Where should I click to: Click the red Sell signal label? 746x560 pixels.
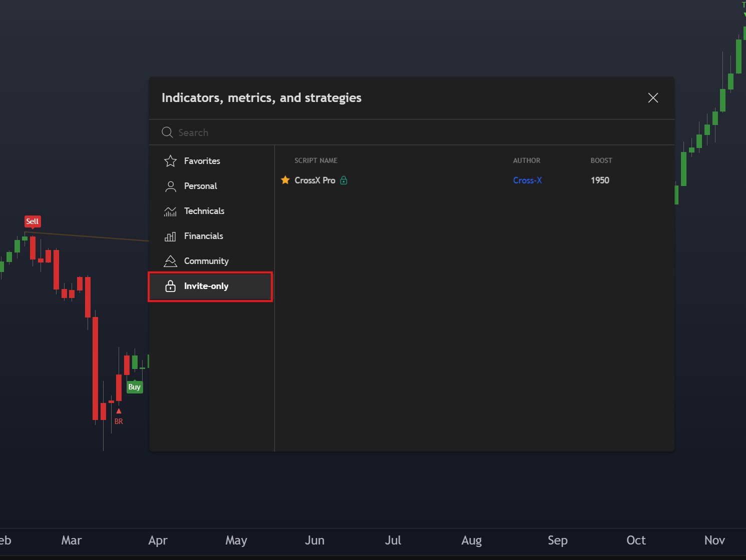click(x=33, y=221)
